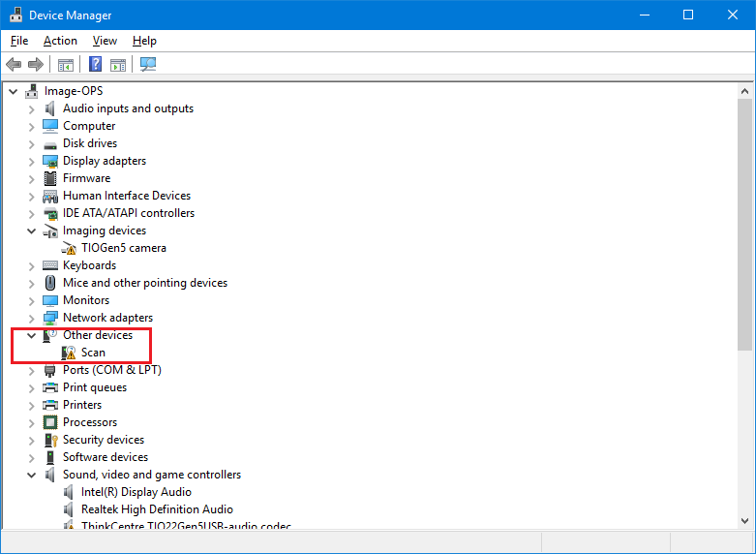
Task: Click the IDE ATA/ATAPI controllers icon
Action: pos(50,213)
